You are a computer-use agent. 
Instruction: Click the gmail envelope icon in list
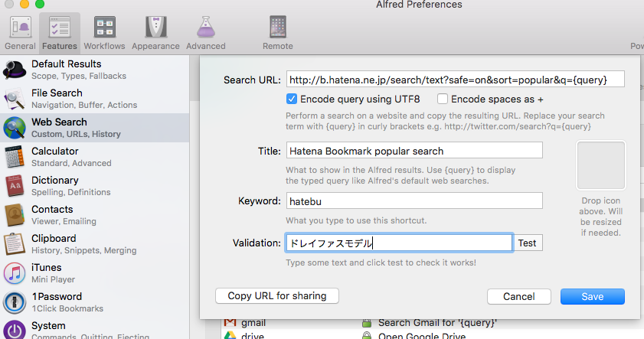(230, 323)
